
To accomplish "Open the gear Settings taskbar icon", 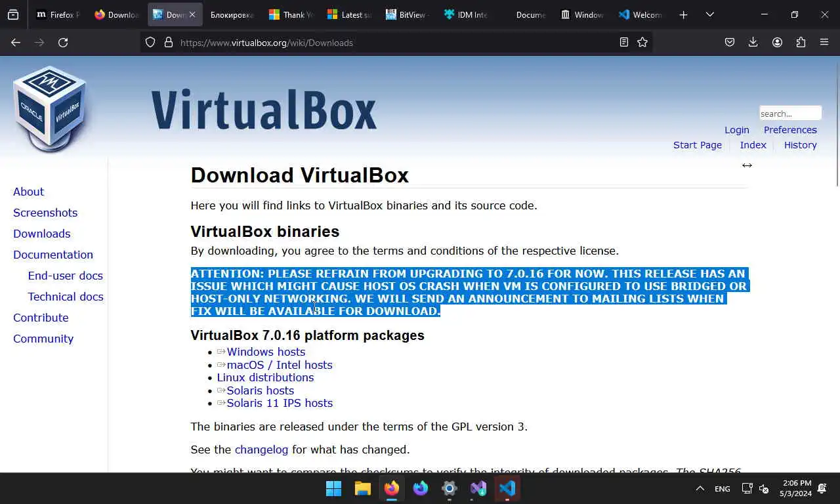I will pos(450,488).
